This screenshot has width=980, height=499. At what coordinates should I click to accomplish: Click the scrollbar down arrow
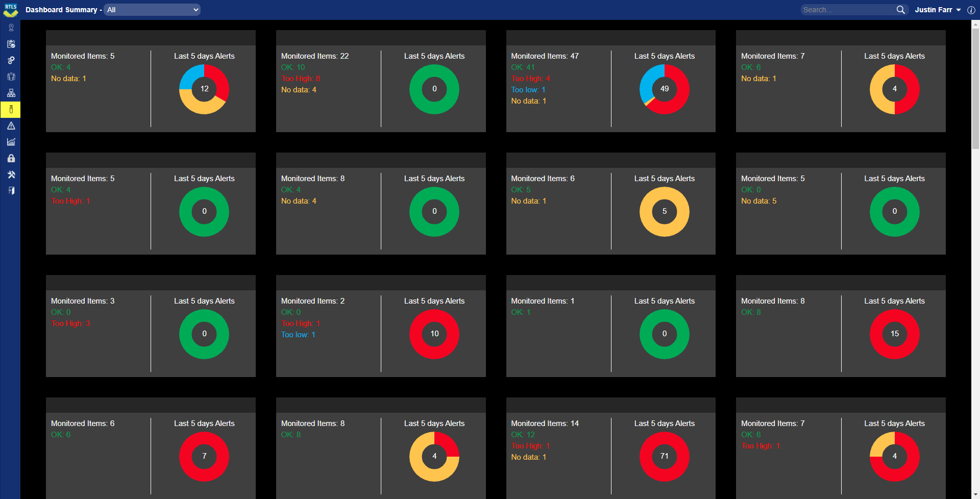[975, 493]
